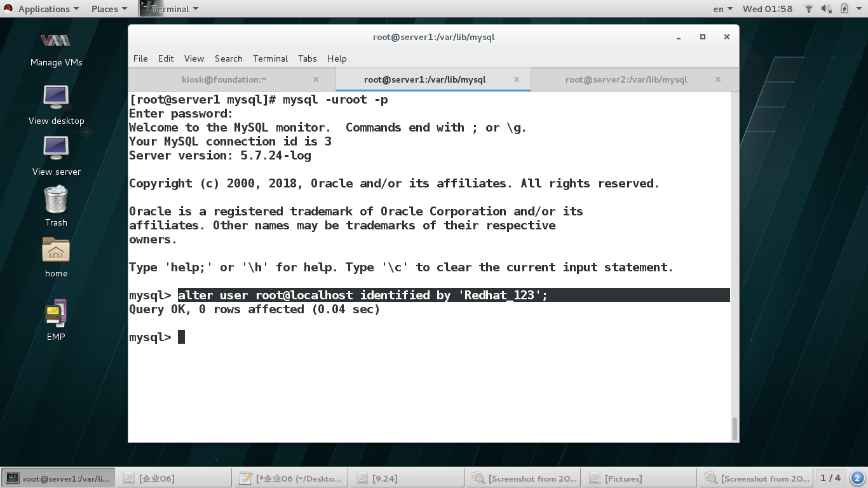The image size is (868, 488).
Task: Open the Search menu
Action: tap(229, 58)
